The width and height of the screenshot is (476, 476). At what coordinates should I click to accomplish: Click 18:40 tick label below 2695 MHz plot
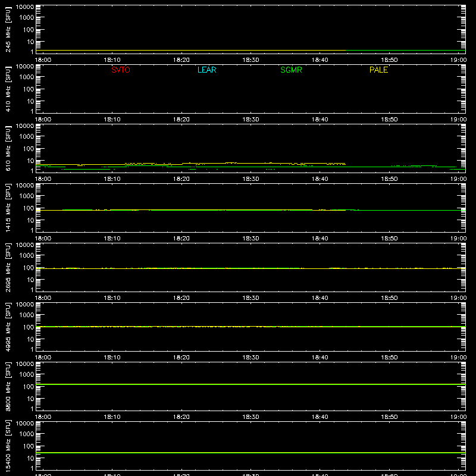320,298
